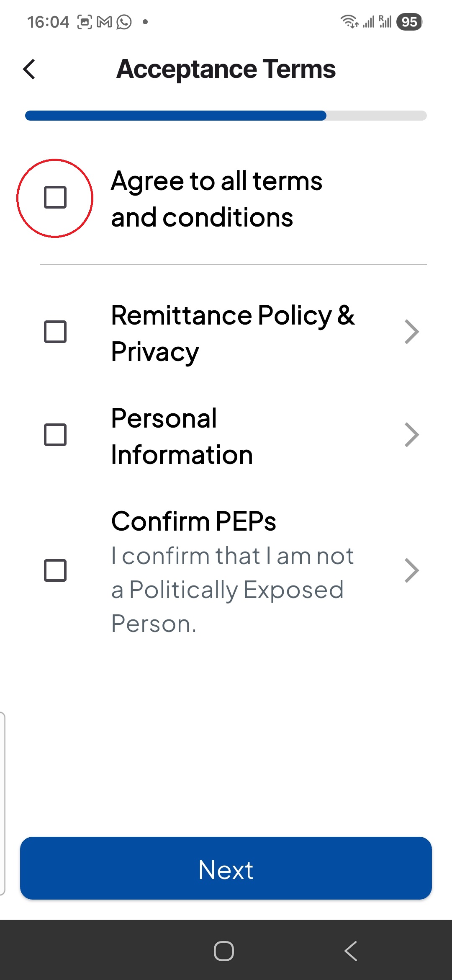This screenshot has width=452, height=980.
Task: Expand Remittance Policy & Privacy chevron
Action: coord(412,332)
